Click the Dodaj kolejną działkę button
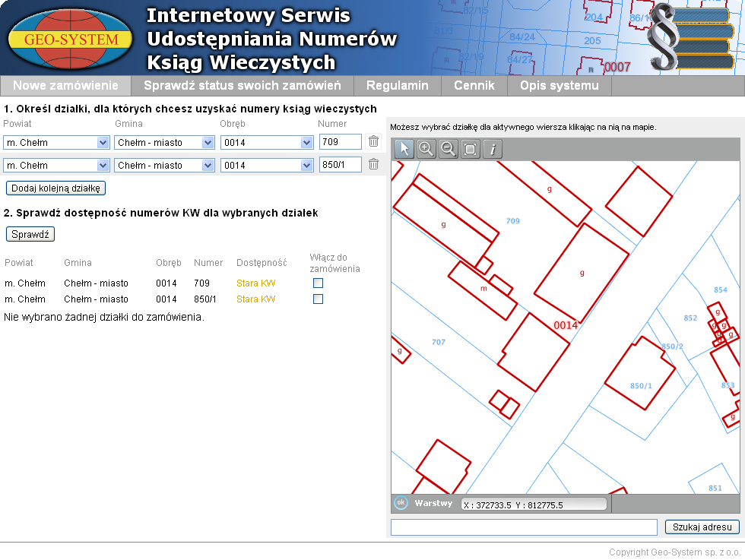 click(x=55, y=188)
